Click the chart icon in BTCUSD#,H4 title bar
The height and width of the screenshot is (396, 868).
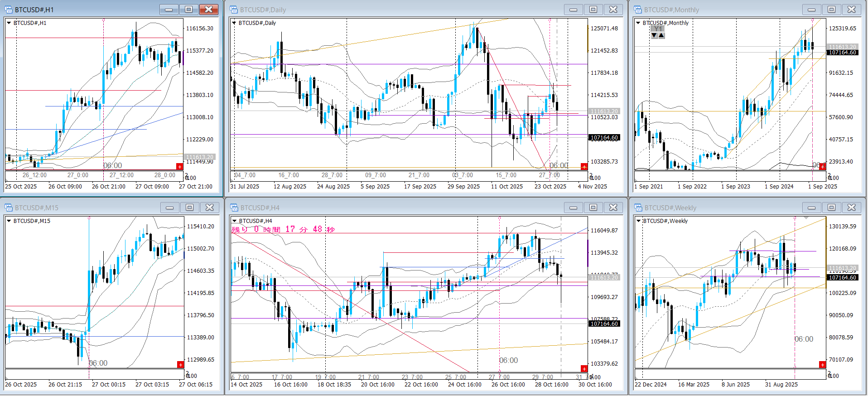tap(234, 208)
